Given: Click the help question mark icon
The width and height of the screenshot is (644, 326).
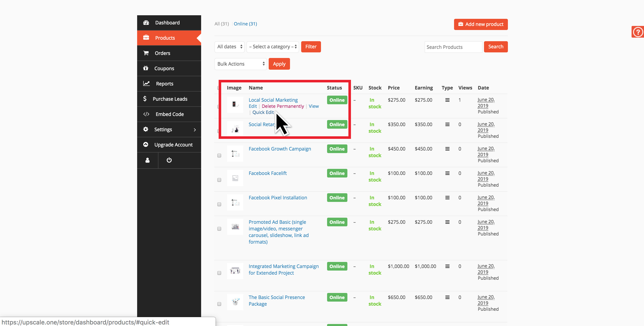Looking at the screenshot, I should pos(638,32).
